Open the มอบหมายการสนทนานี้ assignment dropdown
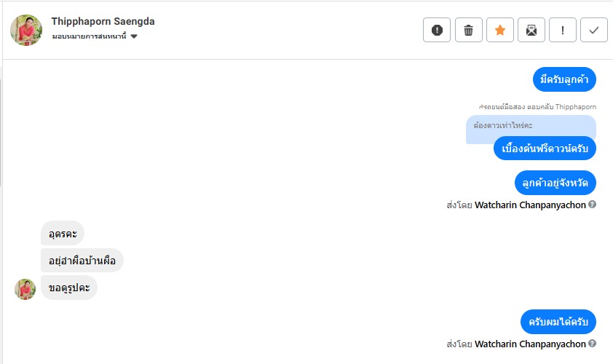This screenshot has width=613, height=364. pos(90,36)
